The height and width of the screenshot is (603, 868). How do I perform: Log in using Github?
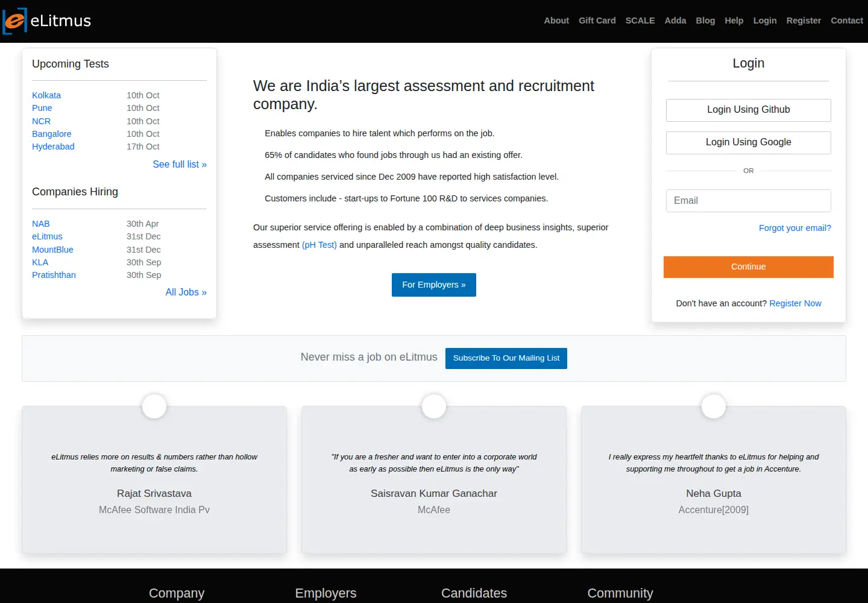point(749,110)
